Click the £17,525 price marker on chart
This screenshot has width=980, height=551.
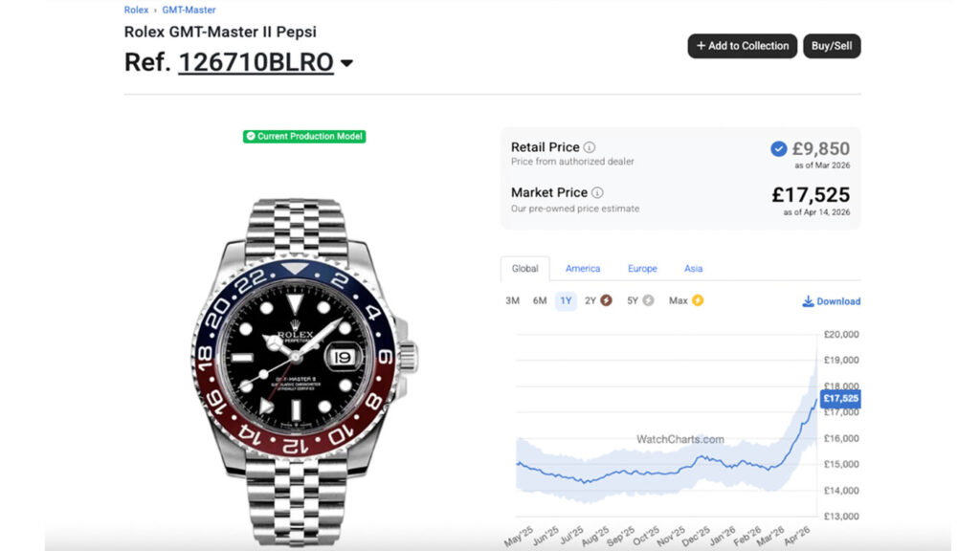click(x=838, y=398)
